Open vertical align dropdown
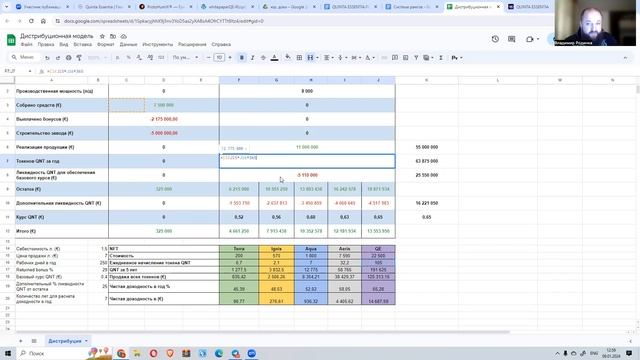The width and height of the screenshot is (640, 360). 342,58
